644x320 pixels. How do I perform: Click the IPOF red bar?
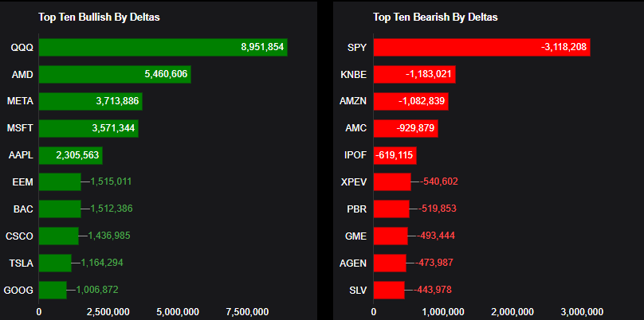[395, 155]
